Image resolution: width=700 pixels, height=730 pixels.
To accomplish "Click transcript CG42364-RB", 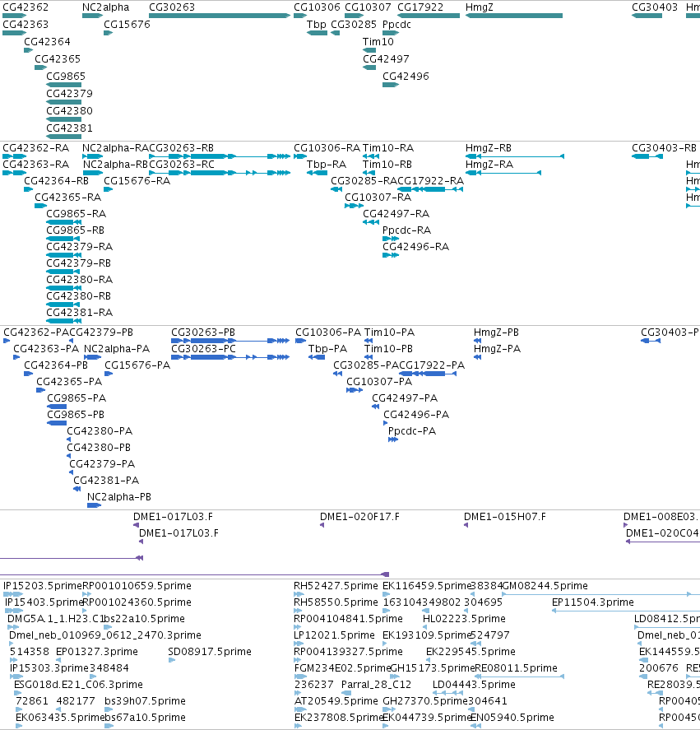I will point(56,180).
